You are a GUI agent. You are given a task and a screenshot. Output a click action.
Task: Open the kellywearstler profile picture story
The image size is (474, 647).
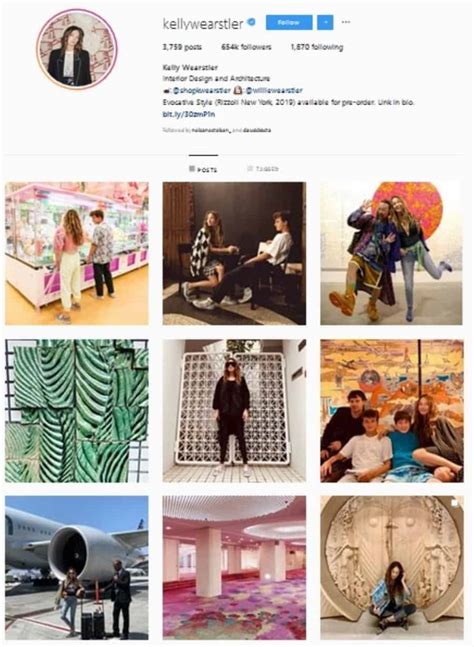click(77, 50)
